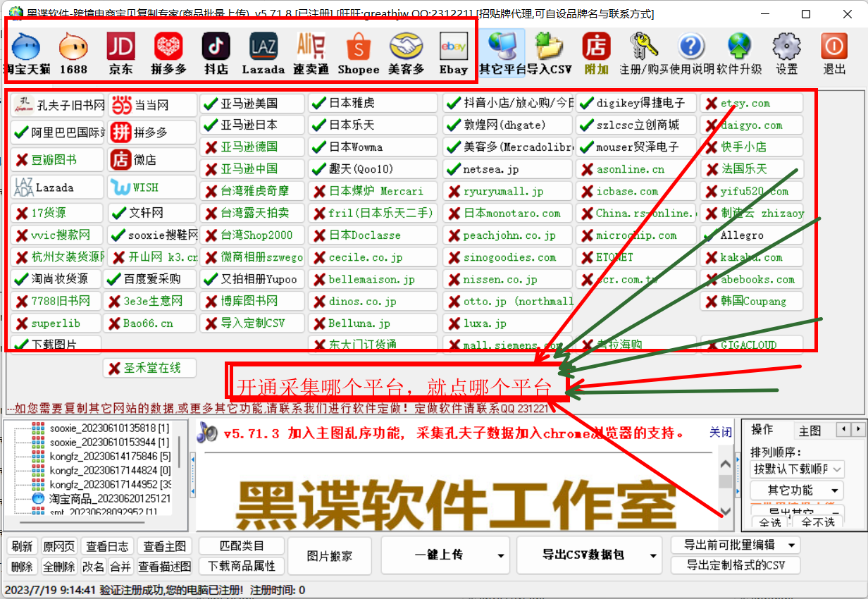Open the 附加 toolbar icon
The height and width of the screenshot is (599, 868).
[597, 54]
